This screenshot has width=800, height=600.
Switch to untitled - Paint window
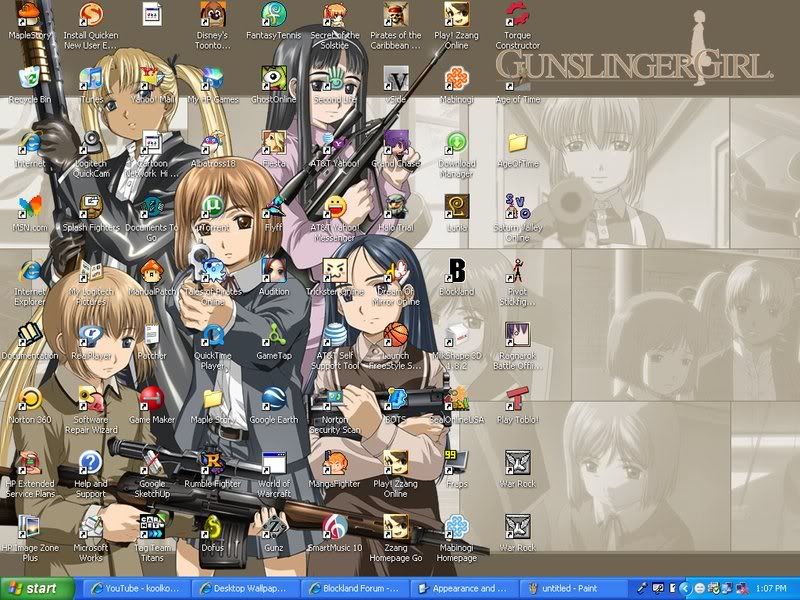[x=572, y=588]
